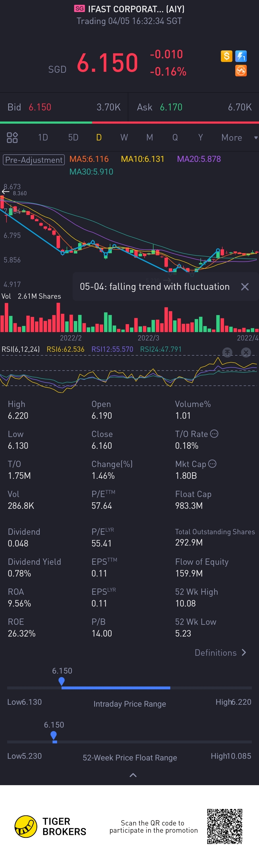Tap the blue lightning bolt icon

[x=241, y=56]
